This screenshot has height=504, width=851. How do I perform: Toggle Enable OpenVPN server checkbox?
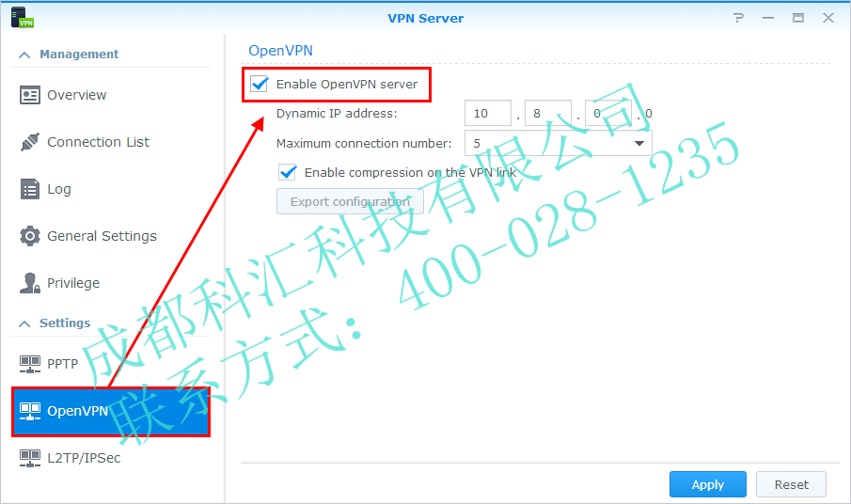[x=259, y=84]
